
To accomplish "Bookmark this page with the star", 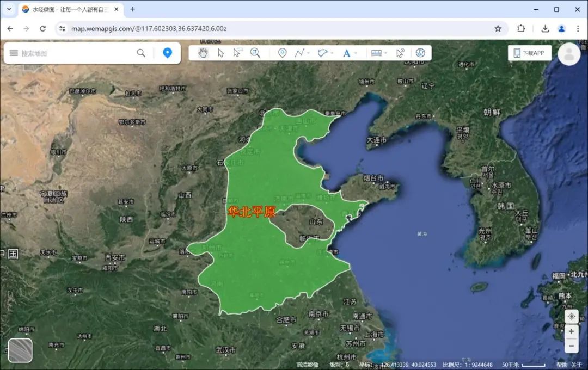I will (x=498, y=28).
